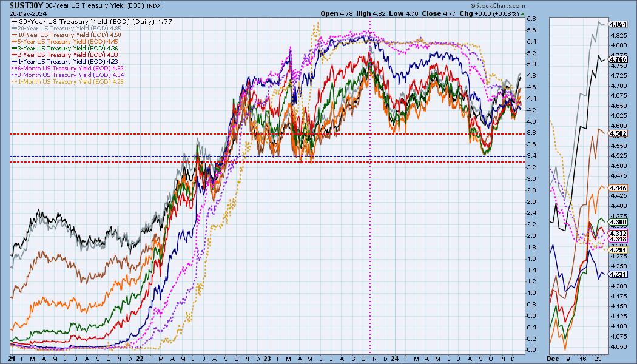Click the navy line swatch beside 1-Year legend

pos(15,62)
